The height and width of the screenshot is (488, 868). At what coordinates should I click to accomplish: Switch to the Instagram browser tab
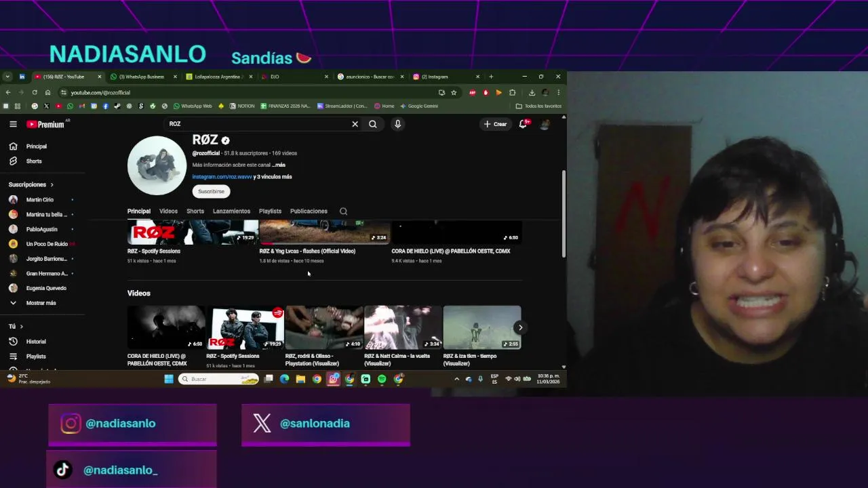click(x=447, y=77)
